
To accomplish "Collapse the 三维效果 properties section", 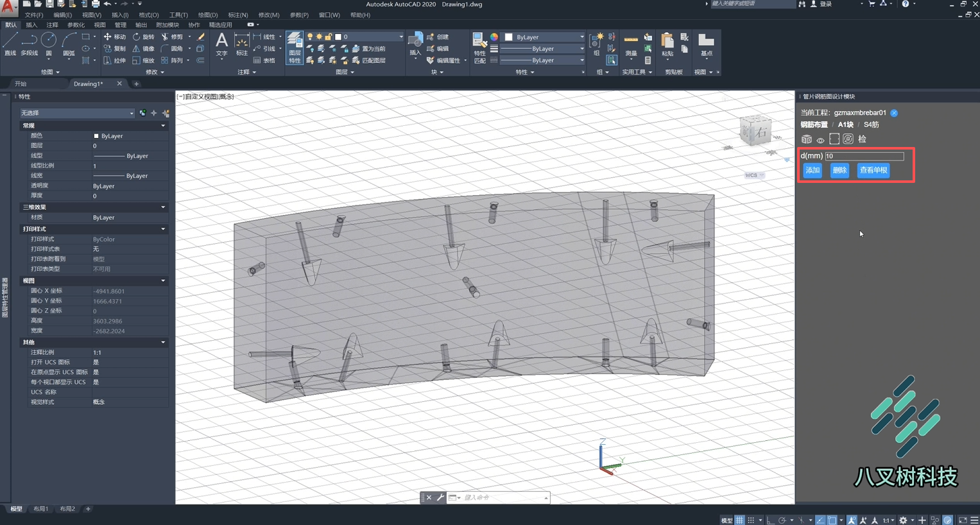I will [x=163, y=207].
